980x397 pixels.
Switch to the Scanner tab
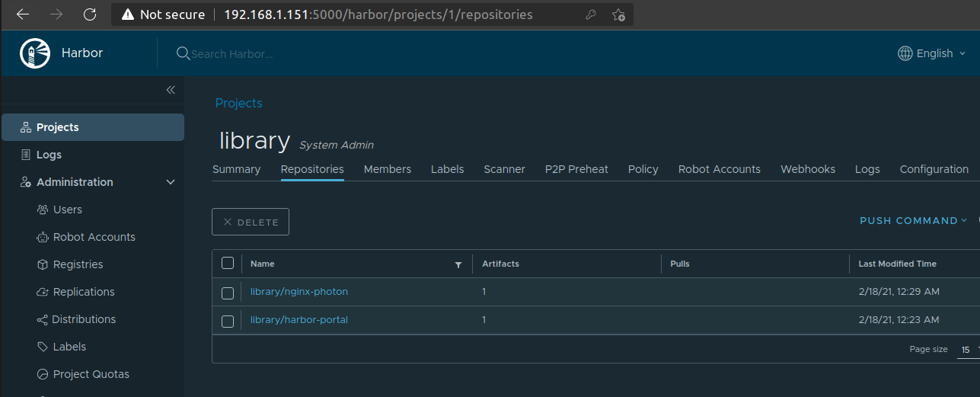(x=504, y=169)
